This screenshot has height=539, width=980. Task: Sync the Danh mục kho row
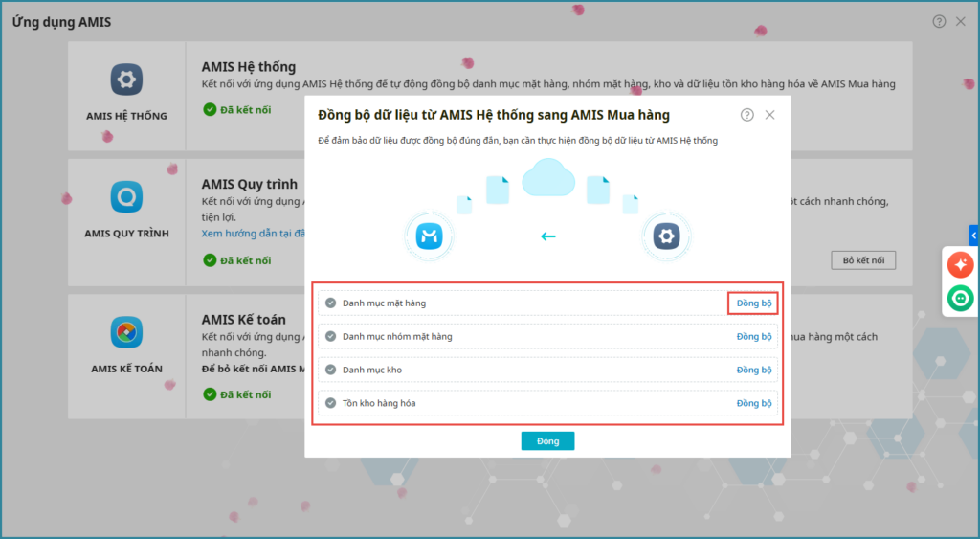754,370
